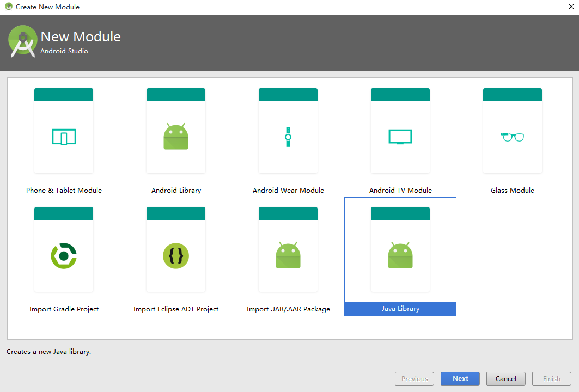The image size is (579, 392).
Task: Click the Glass Module label
Action: [513, 191]
